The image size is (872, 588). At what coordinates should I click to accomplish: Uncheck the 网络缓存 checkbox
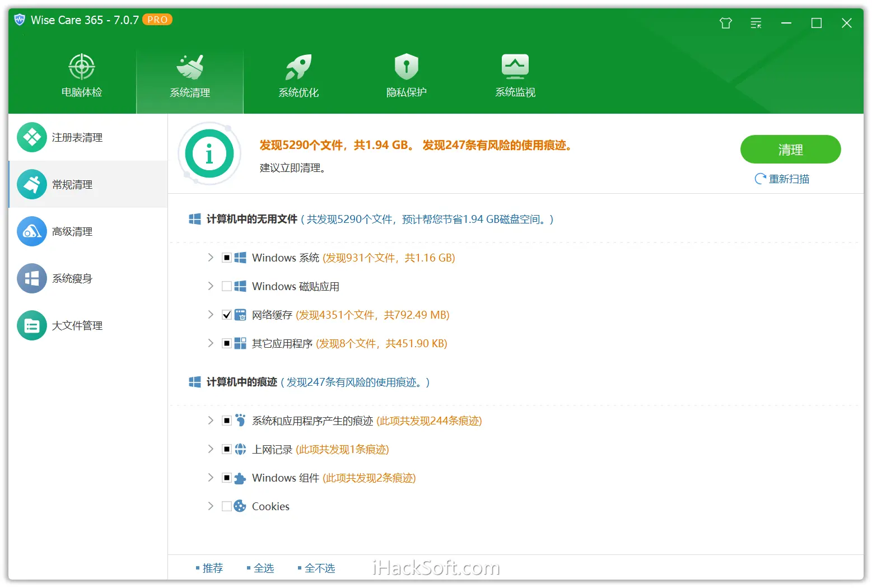pos(227,315)
